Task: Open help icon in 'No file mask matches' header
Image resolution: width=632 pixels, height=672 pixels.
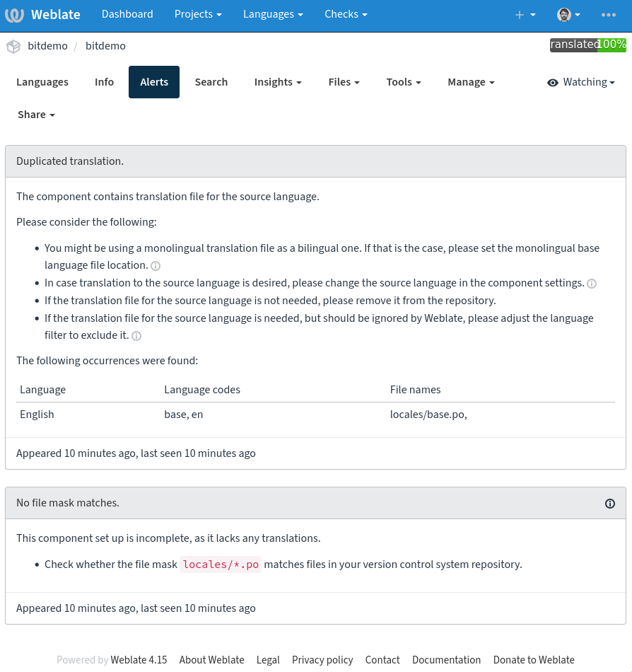Action: (610, 504)
